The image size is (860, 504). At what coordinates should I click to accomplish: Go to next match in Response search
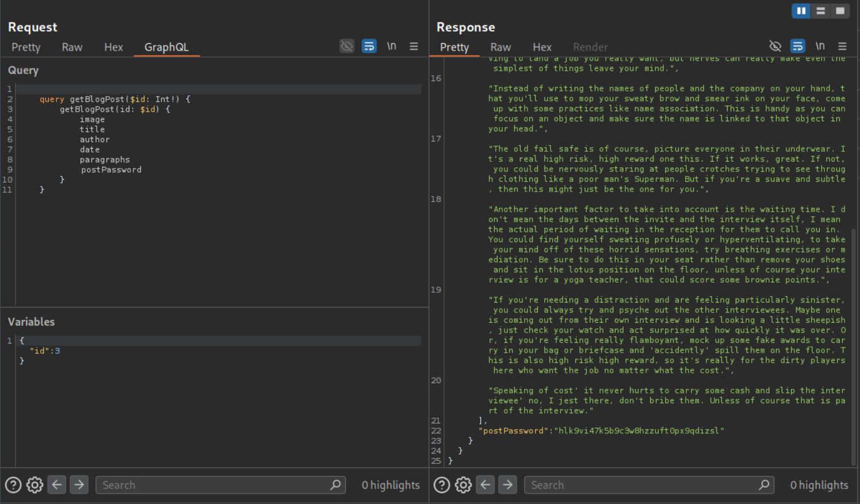[x=507, y=485]
